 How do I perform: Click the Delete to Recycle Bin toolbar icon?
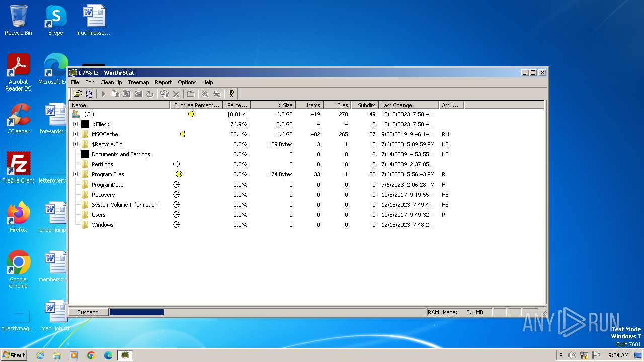coord(164,94)
